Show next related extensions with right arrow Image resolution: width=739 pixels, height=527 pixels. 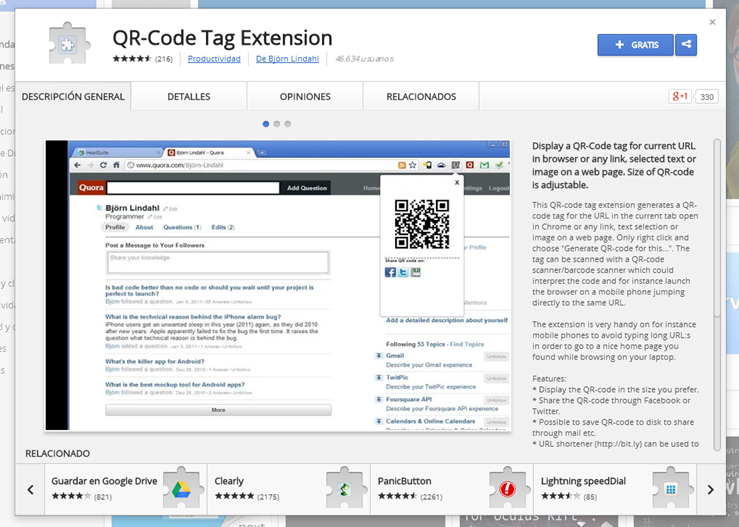coord(711,490)
